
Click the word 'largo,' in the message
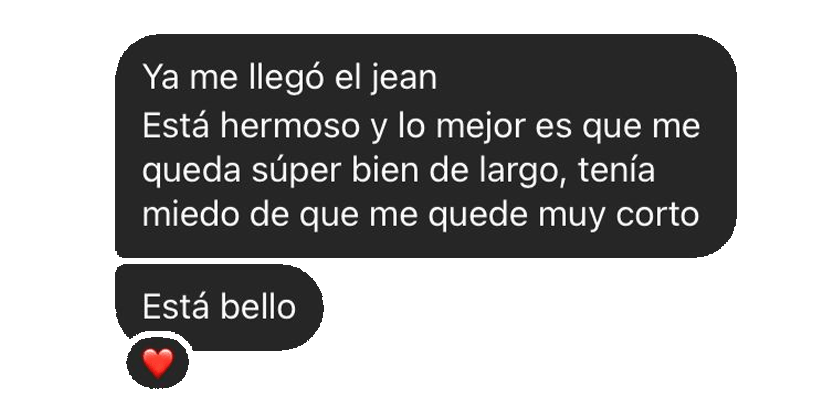pyautogui.click(x=530, y=173)
